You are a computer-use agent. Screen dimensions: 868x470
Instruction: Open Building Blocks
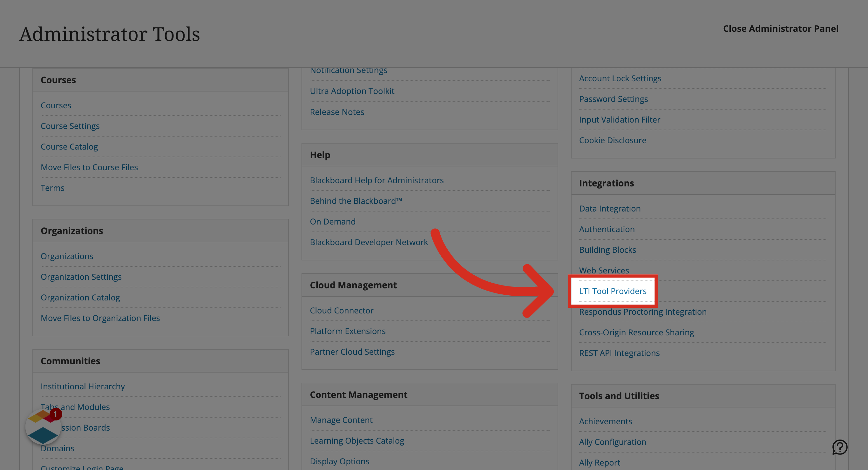pos(607,250)
